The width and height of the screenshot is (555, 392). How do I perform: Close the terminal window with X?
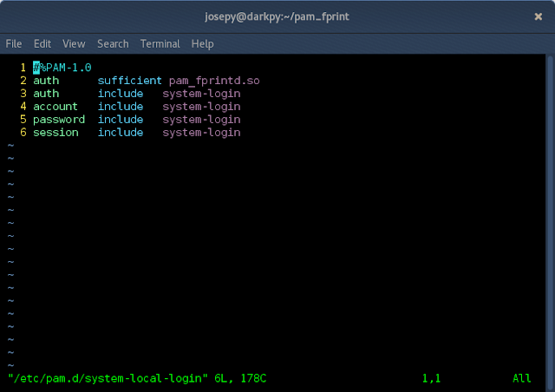538,16
